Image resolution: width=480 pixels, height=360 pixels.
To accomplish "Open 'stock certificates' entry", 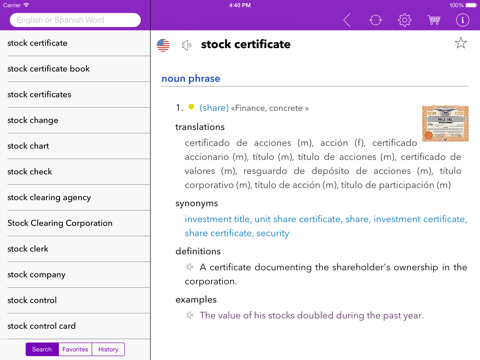I will click(x=75, y=94).
